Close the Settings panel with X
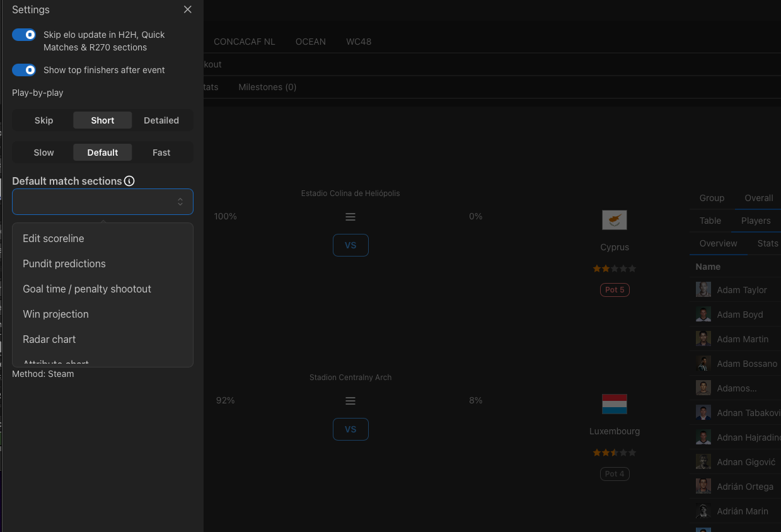Image resolution: width=781 pixels, height=532 pixels. [187, 9]
